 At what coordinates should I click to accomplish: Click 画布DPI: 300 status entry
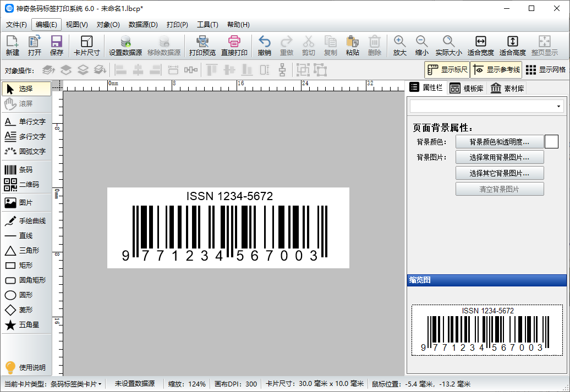point(235,384)
